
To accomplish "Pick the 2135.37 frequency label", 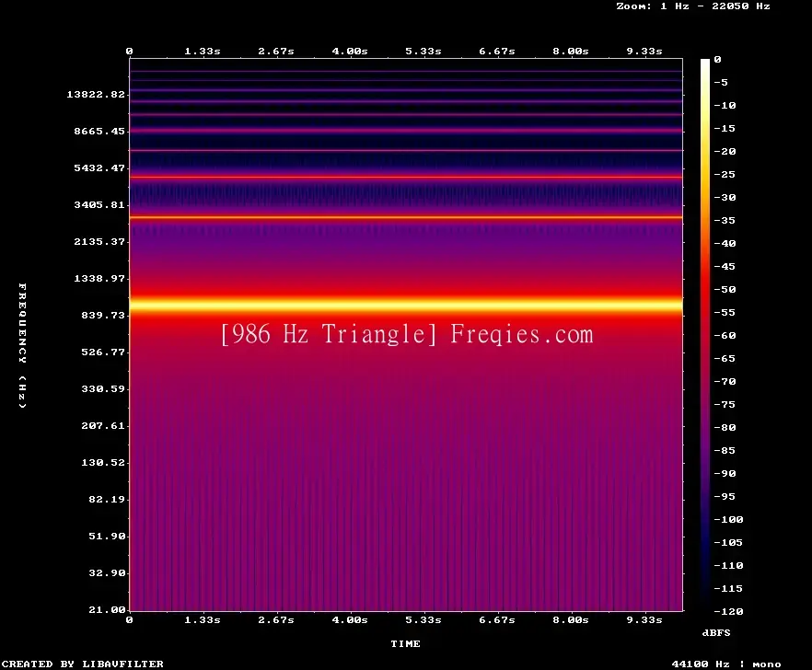I will 99,241.
